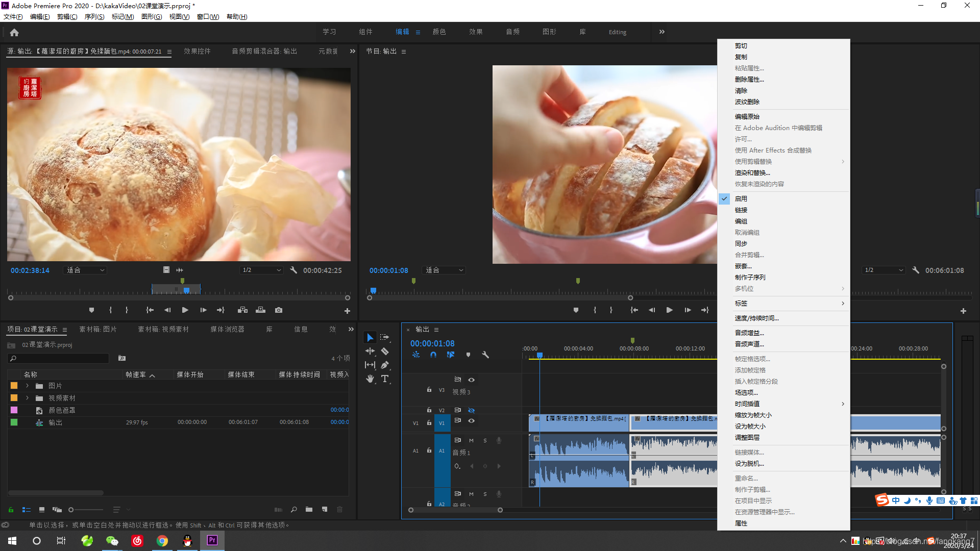Click 嵌套 in the context menu

click(743, 266)
